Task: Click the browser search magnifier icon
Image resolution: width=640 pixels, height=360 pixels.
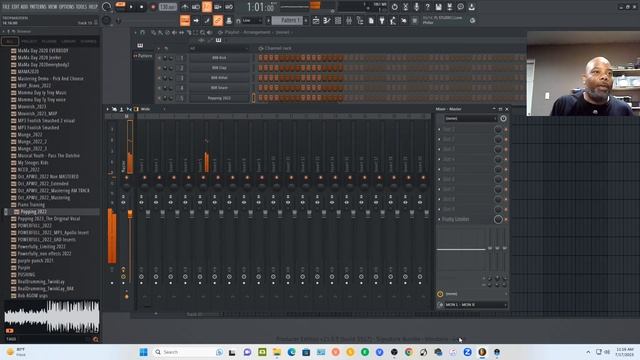Action: click(x=96, y=339)
